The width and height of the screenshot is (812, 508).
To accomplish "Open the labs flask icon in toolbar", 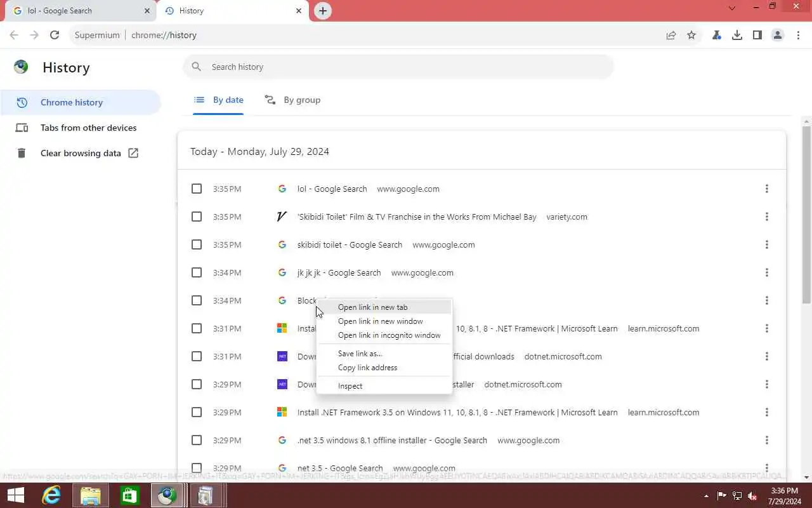I will [717, 35].
